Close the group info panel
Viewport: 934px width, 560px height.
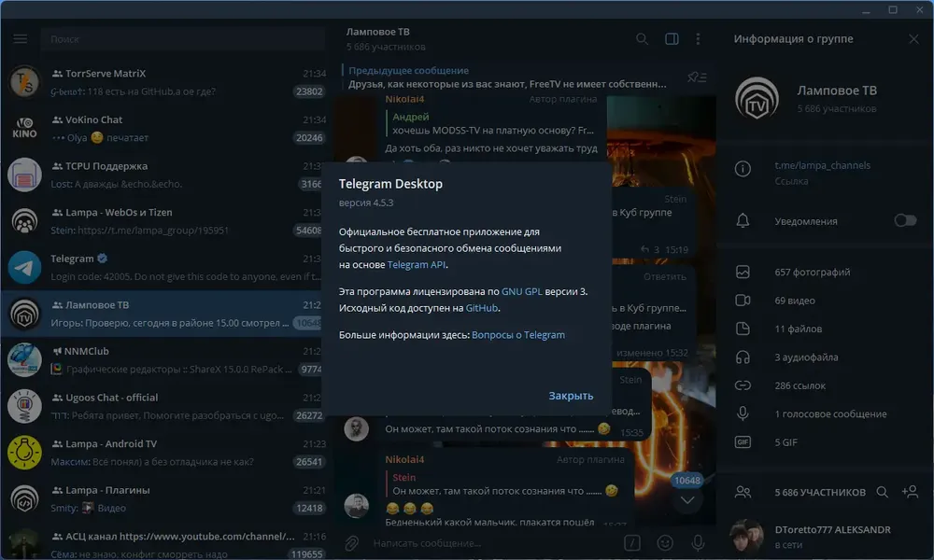pos(913,38)
